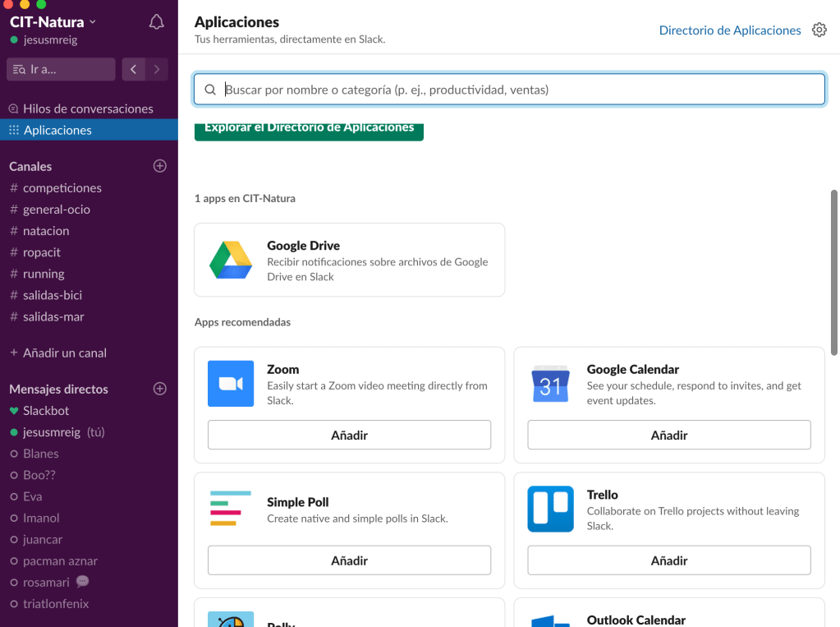This screenshot has height=627, width=840.
Task: Click the Google Calendar app icon
Action: [549, 383]
